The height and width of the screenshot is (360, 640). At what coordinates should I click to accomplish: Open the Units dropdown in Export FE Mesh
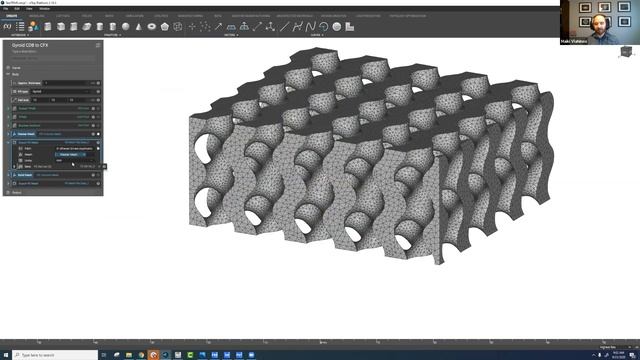point(75,160)
